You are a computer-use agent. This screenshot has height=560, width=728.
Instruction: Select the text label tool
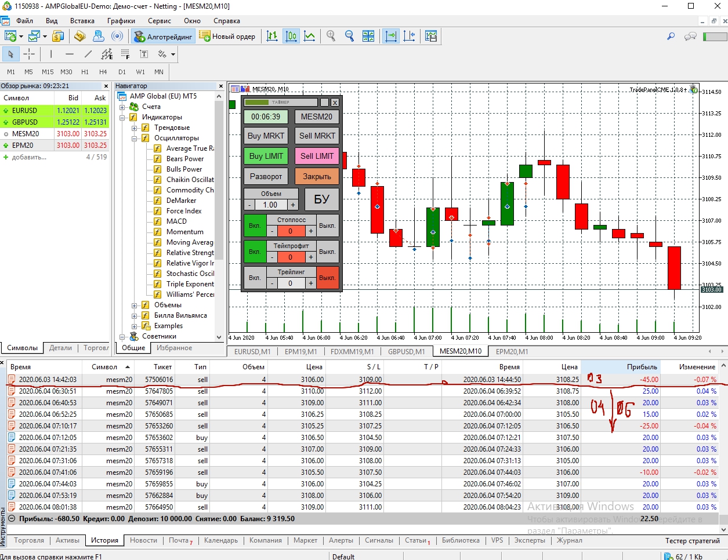pyautogui.click(x=144, y=54)
